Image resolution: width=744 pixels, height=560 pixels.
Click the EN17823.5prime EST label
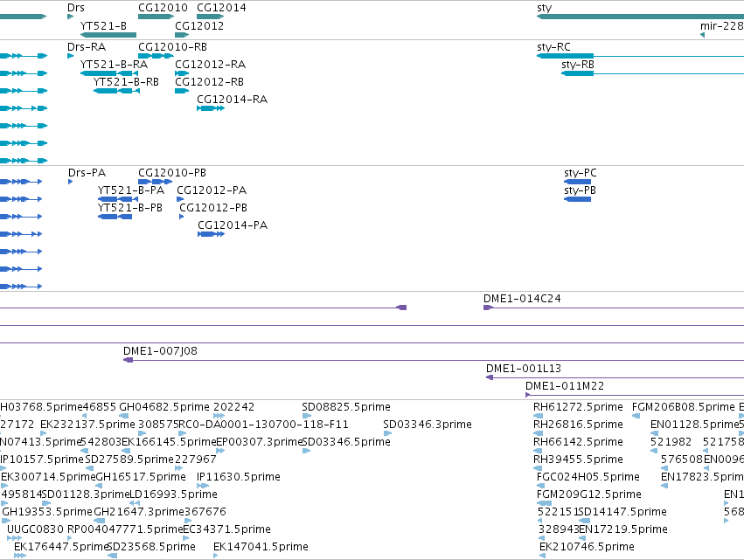pos(702,476)
